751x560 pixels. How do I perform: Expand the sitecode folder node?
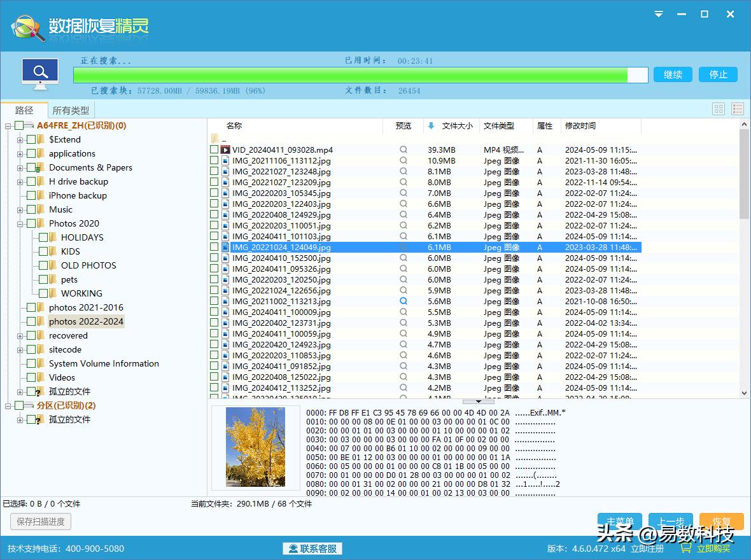point(20,350)
